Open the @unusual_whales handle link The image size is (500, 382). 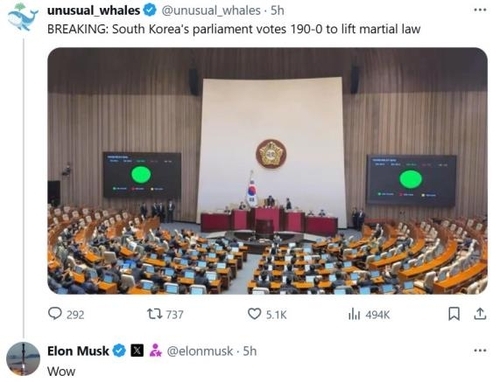pos(211,11)
